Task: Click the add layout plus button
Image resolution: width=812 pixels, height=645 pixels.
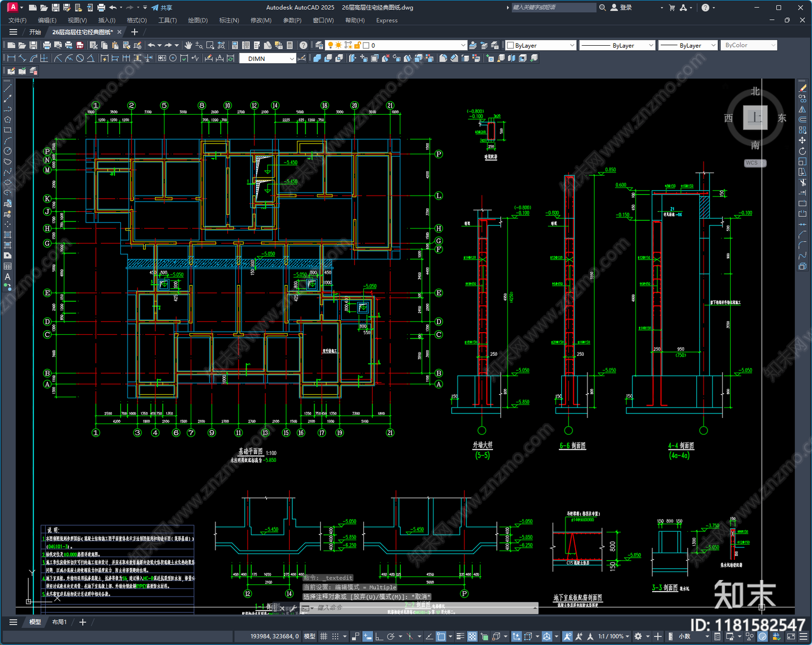Action: [83, 622]
